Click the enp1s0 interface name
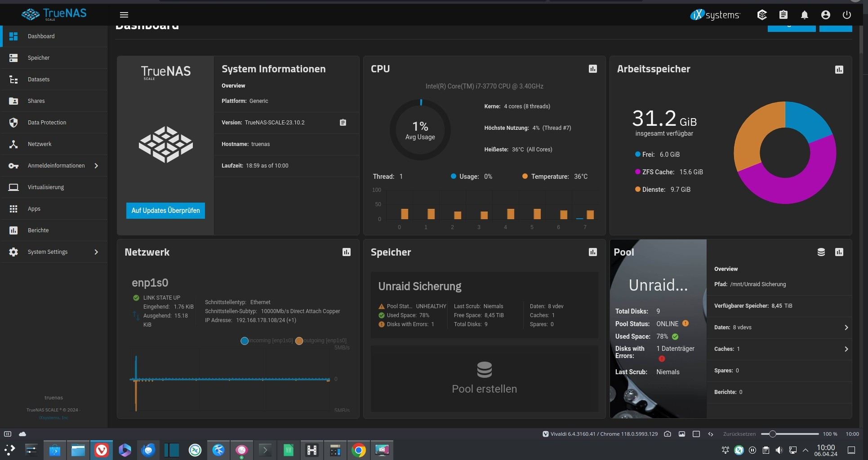The width and height of the screenshot is (868, 460). 150,283
